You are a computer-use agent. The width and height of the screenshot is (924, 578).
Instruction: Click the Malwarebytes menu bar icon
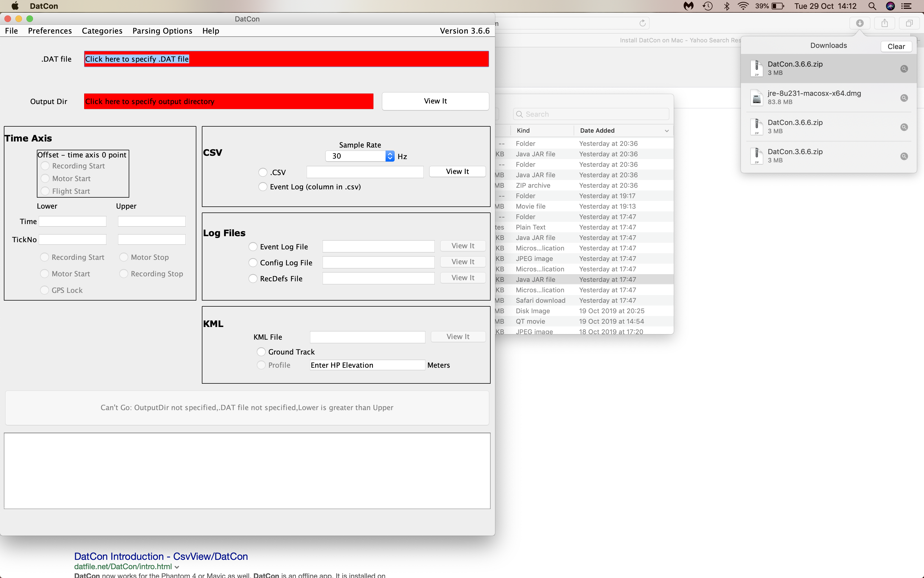click(x=688, y=6)
